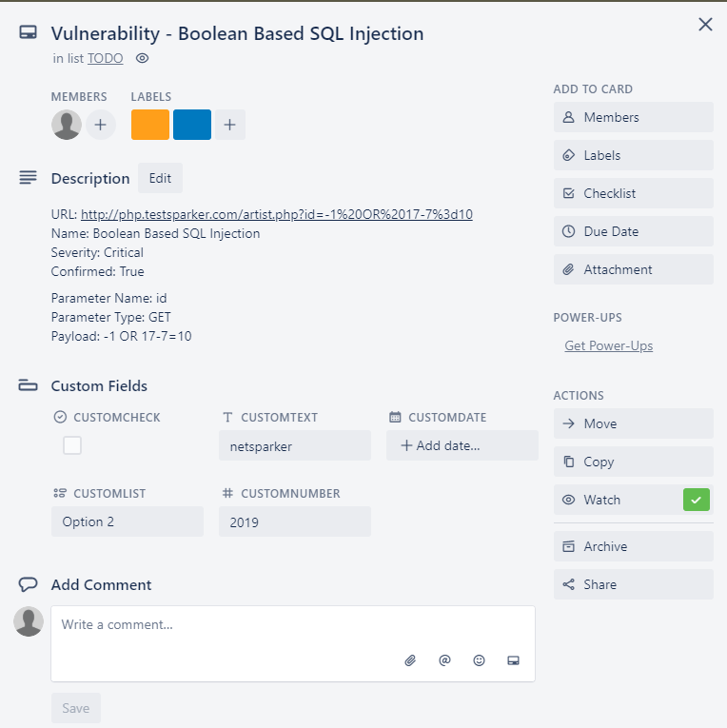Screen dimensions: 727x728
Task: Add a label with the plus icon
Action: (x=229, y=125)
